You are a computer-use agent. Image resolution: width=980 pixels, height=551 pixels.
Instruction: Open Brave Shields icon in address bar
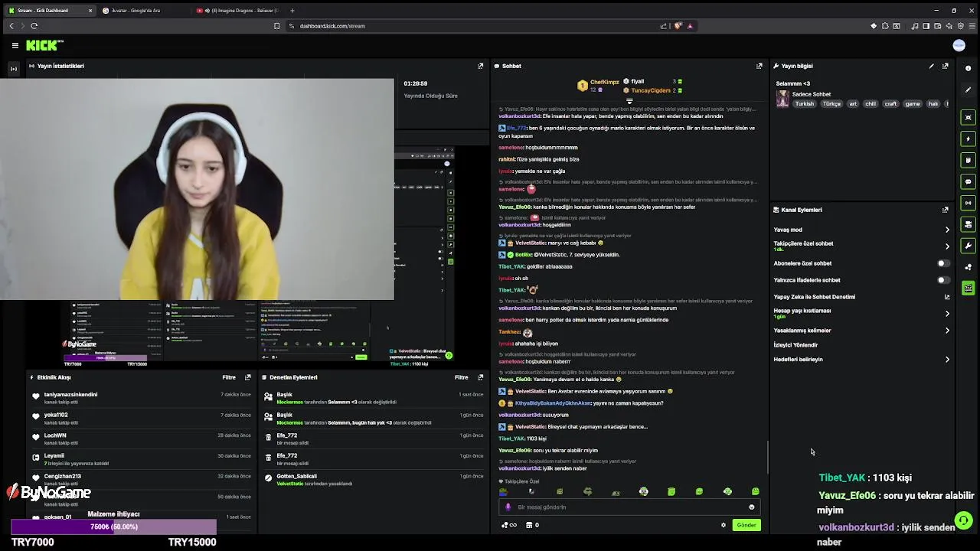(678, 26)
